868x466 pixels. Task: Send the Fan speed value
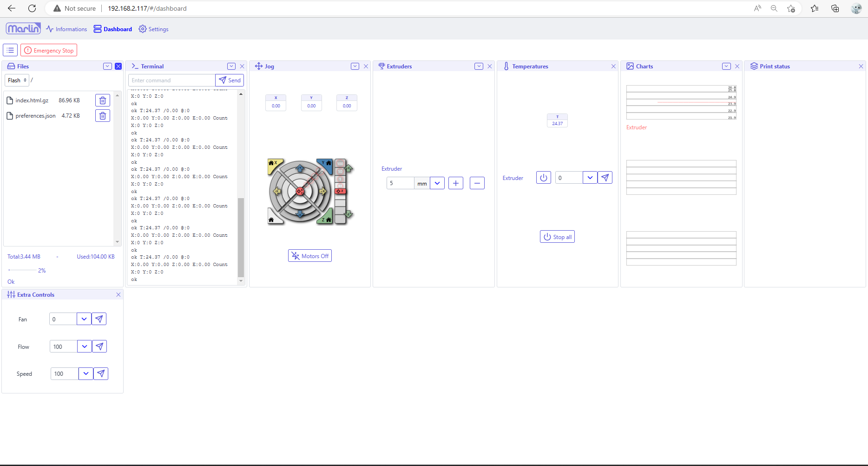99,319
